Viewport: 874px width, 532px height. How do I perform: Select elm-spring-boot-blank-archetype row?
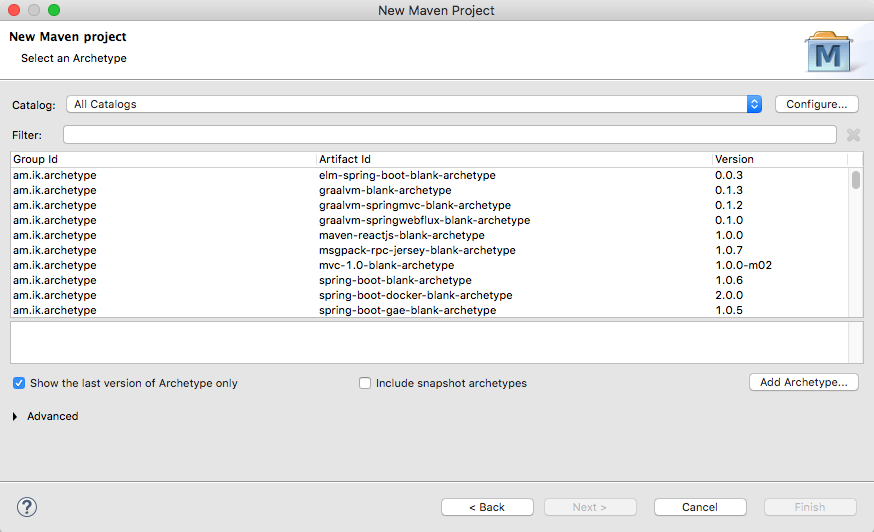(429, 175)
